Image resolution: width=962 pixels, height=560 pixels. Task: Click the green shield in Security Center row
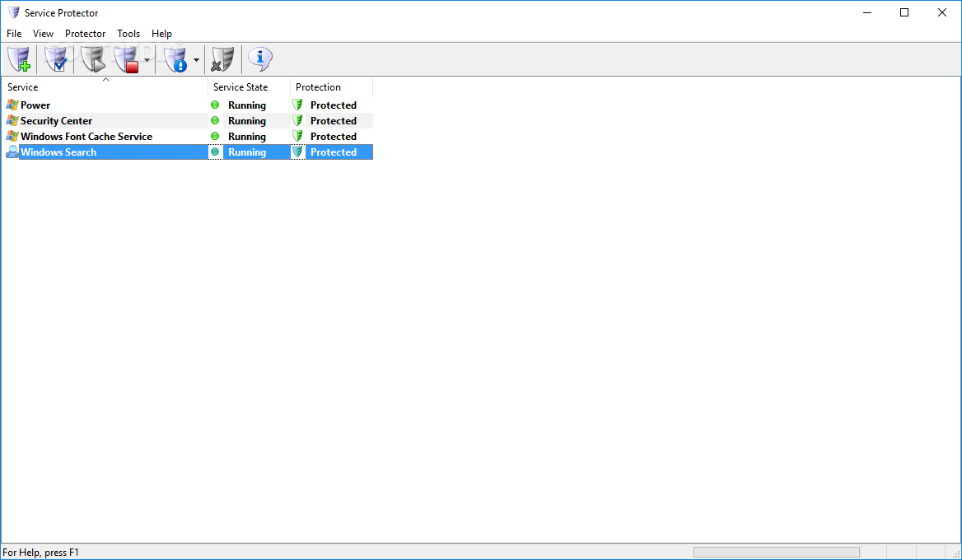(297, 120)
